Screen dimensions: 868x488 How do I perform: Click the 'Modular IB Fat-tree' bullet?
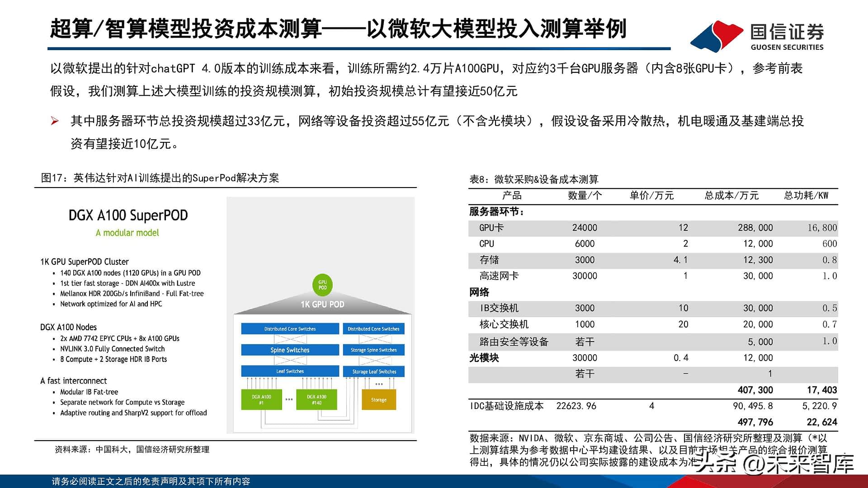pyautogui.click(x=89, y=392)
